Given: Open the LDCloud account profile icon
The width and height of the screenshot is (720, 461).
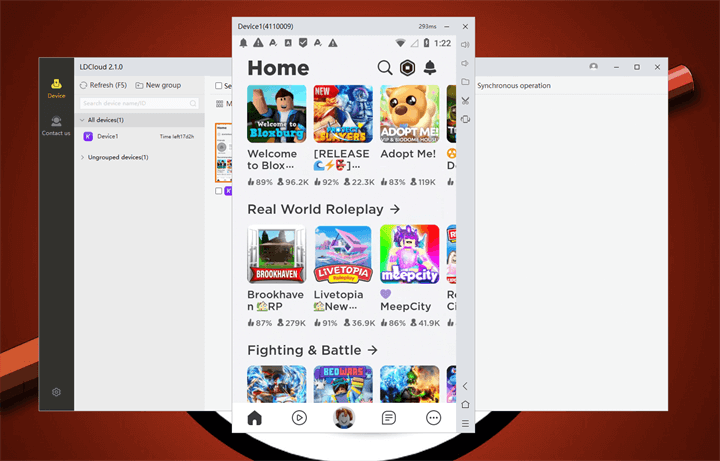Looking at the screenshot, I should pos(593,67).
